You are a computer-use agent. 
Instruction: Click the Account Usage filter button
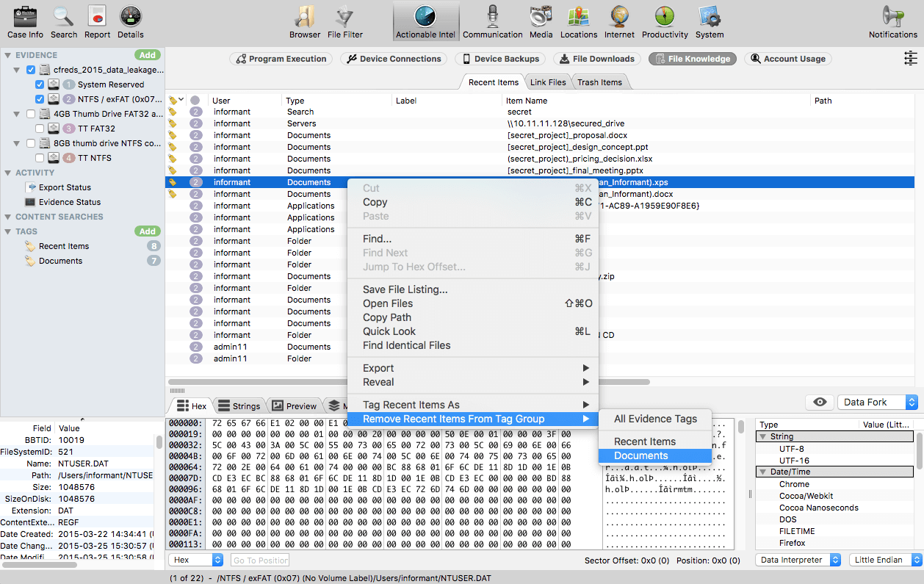pos(787,58)
